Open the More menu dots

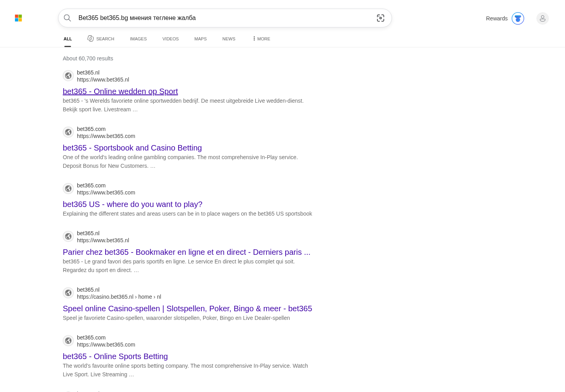pyautogui.click(x=254, y=38)
